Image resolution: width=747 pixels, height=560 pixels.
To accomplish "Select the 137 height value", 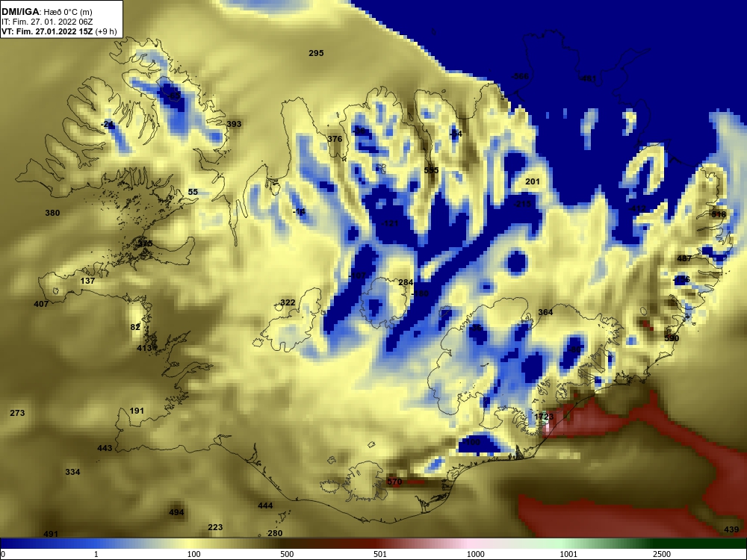I will 87,281.
